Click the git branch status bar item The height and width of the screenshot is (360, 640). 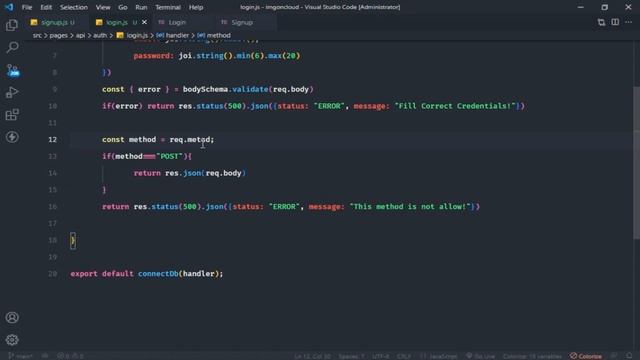point(20,356)
